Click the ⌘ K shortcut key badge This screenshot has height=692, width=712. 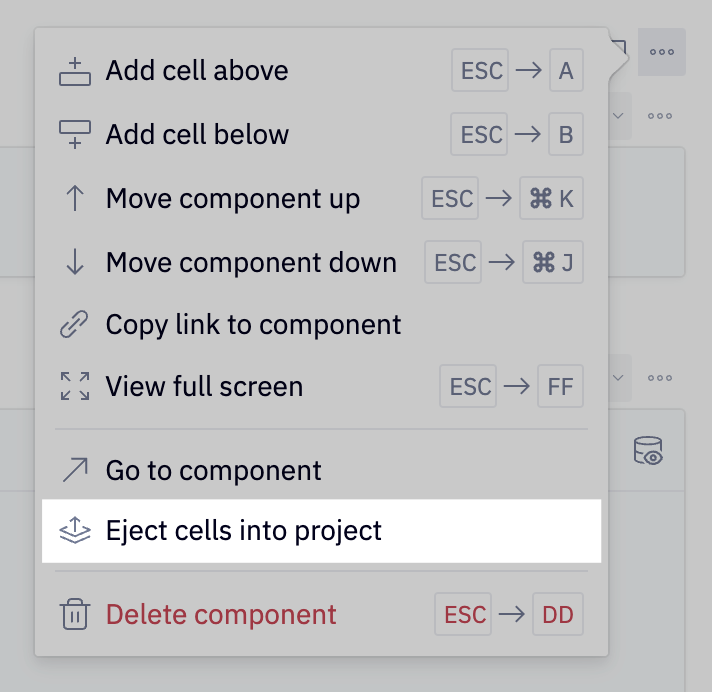552,198
